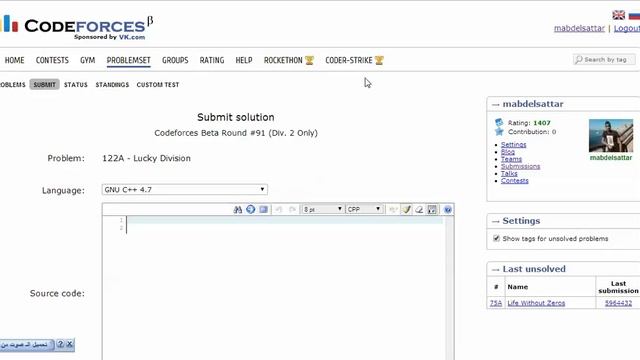Open the RATING menu item
This screenshot has width=640, height=360.
tap(212, 60)
